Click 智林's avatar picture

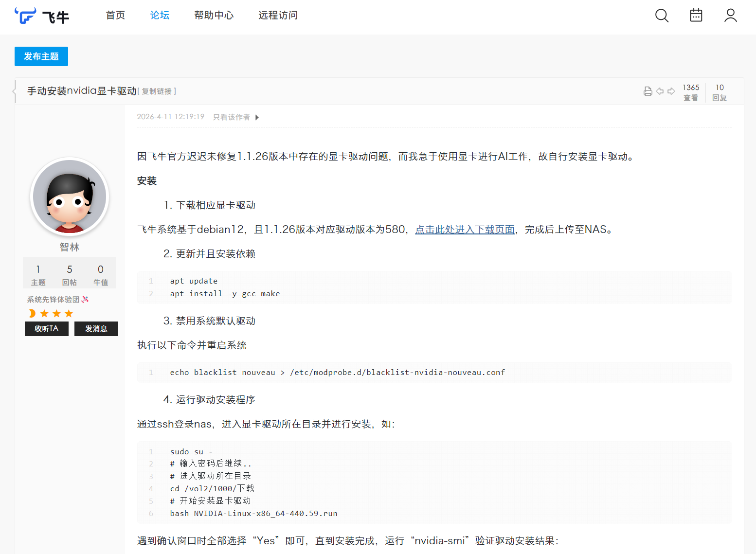[x=70, y=197]
